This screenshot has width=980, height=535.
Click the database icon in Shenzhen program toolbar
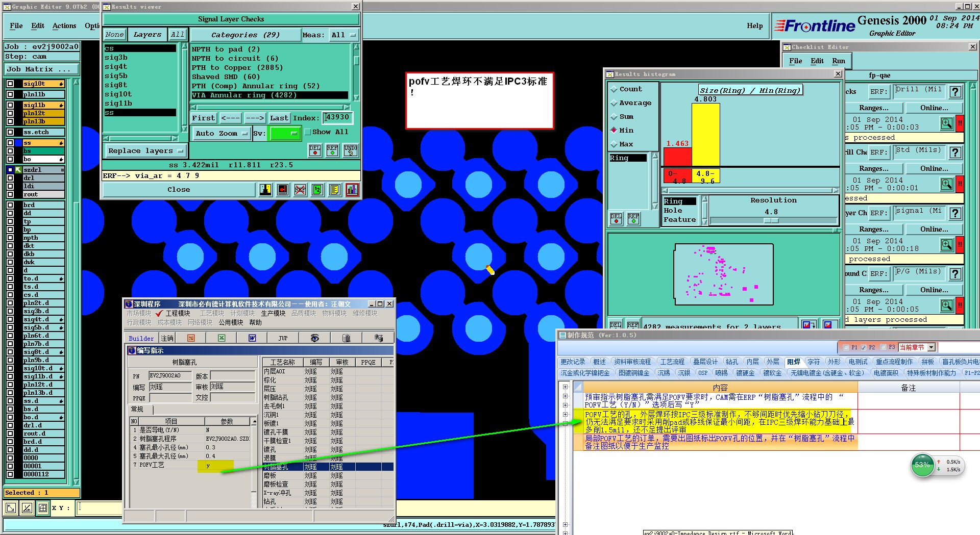coord(346,338)
